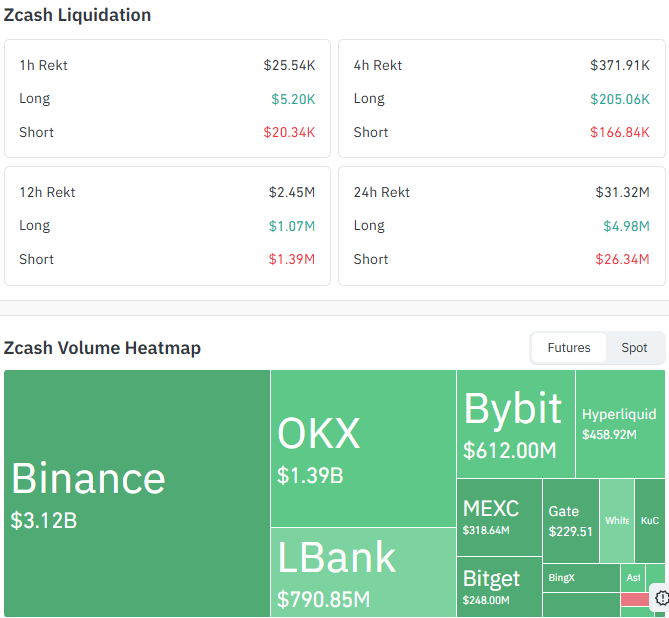The image size is (669, 618).
Task: Click the 12h Long value $1.07M
Action: (292, 226)
